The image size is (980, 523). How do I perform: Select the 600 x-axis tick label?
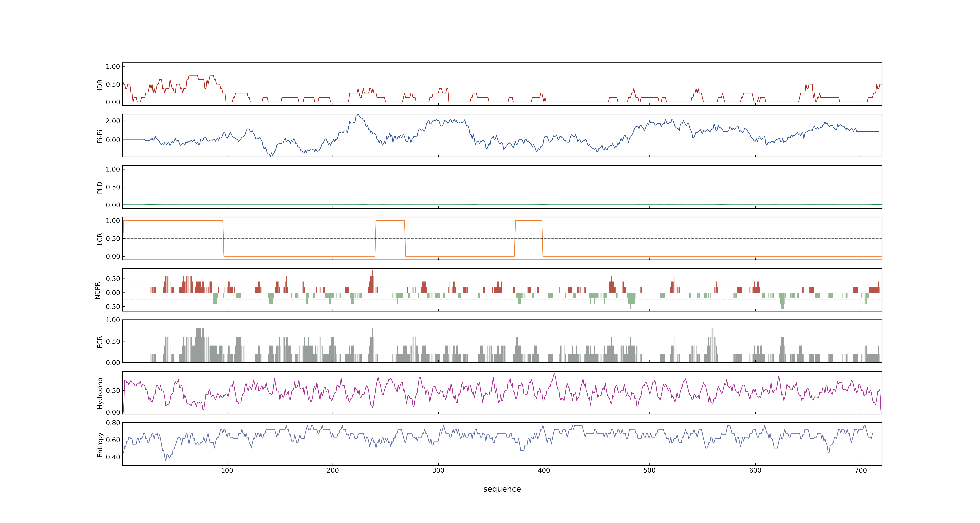coord(755,470)
